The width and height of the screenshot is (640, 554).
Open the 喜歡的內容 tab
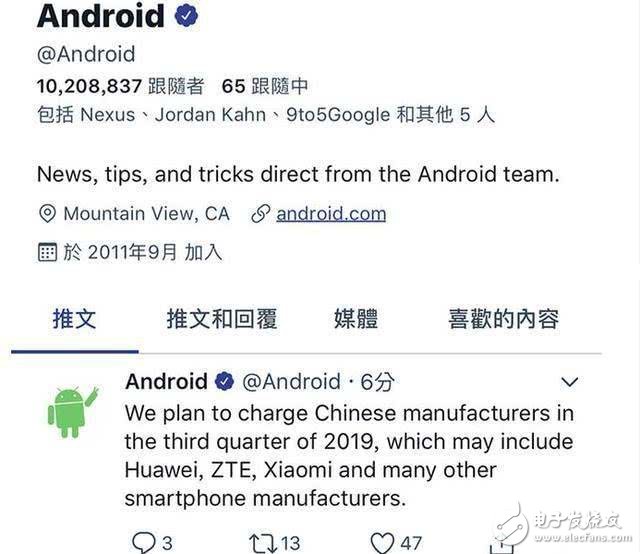[504, 319]
